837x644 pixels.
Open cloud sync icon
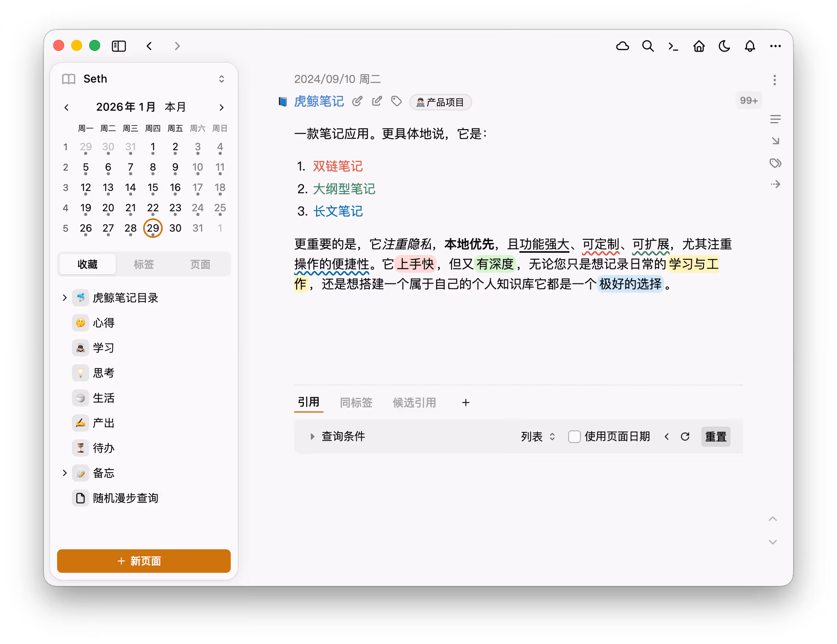click(x=622, y=46)
